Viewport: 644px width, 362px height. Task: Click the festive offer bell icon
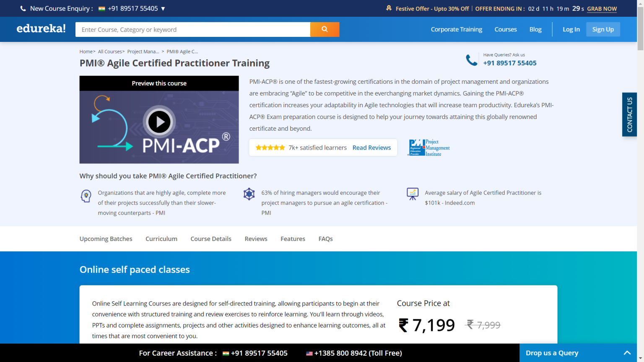[388, 8]
